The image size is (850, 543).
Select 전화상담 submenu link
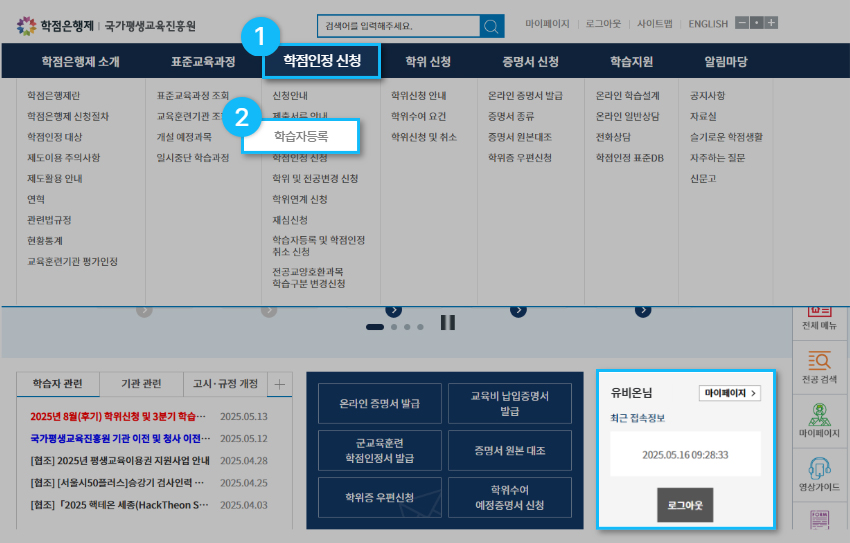point(613,137)
